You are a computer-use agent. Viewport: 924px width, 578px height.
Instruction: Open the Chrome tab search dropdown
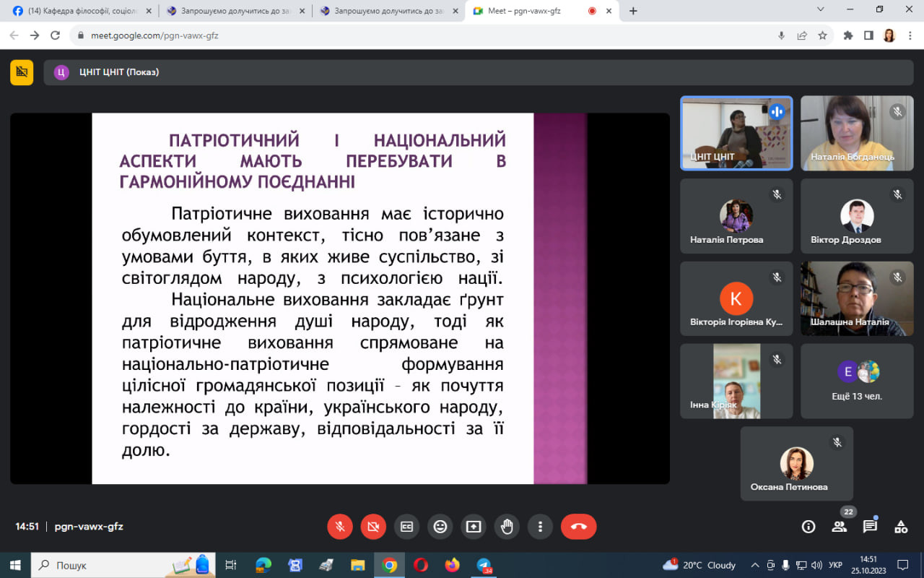(x=820, y=9)
